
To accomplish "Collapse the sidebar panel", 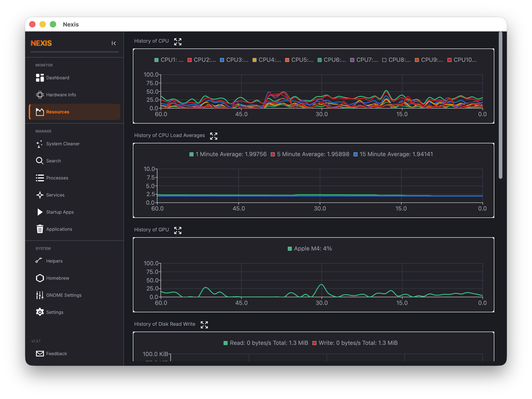I will 114,43.
